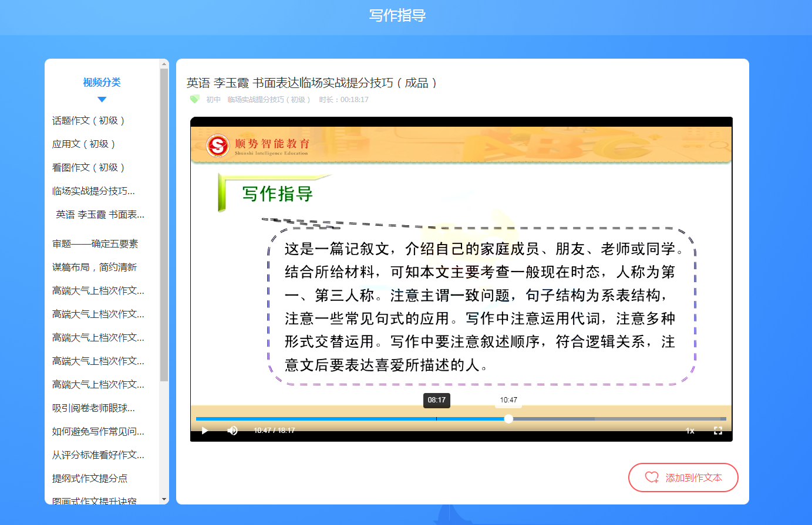
Task: Click the video progress bar handle
Action: click(508, 419)
